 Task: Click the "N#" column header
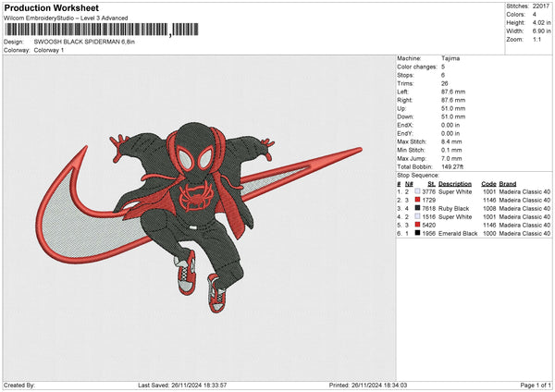pos(409,184)
